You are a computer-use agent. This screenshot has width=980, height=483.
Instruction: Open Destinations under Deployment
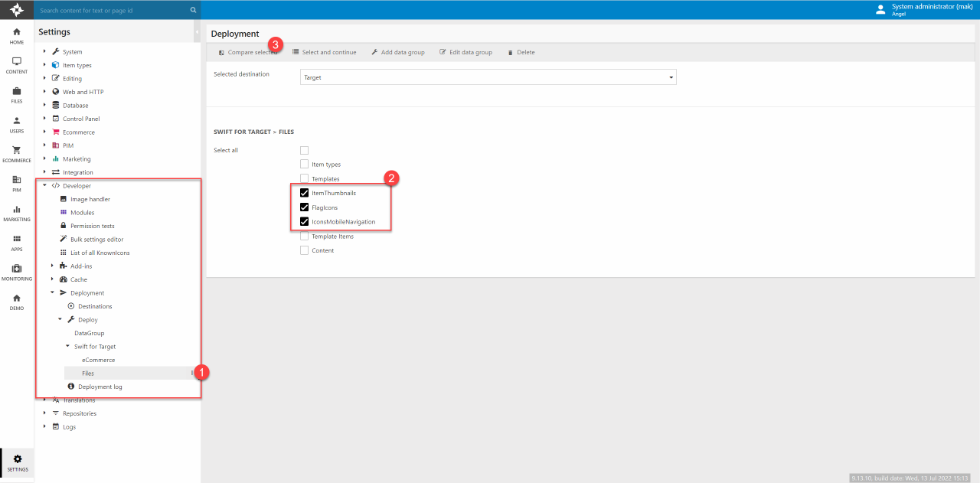coord(95,306)
